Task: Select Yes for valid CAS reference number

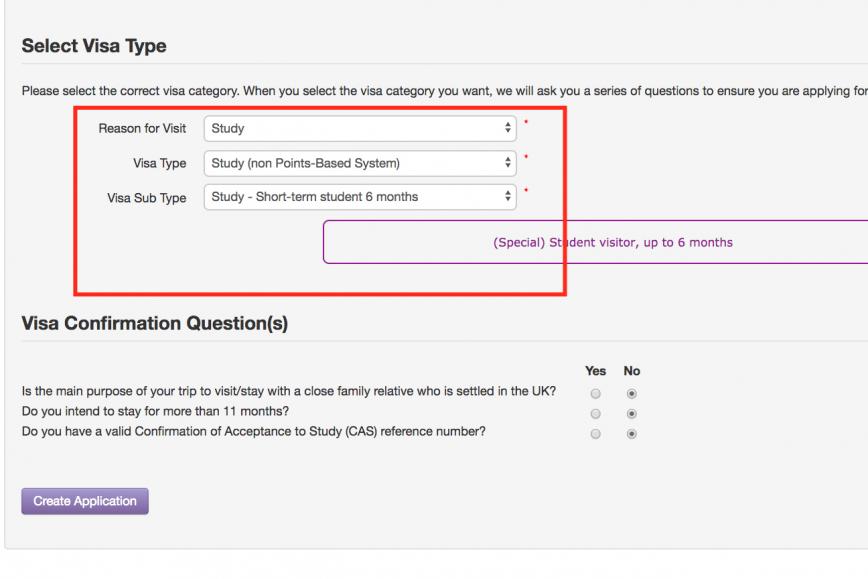Action: click(595, 434)
